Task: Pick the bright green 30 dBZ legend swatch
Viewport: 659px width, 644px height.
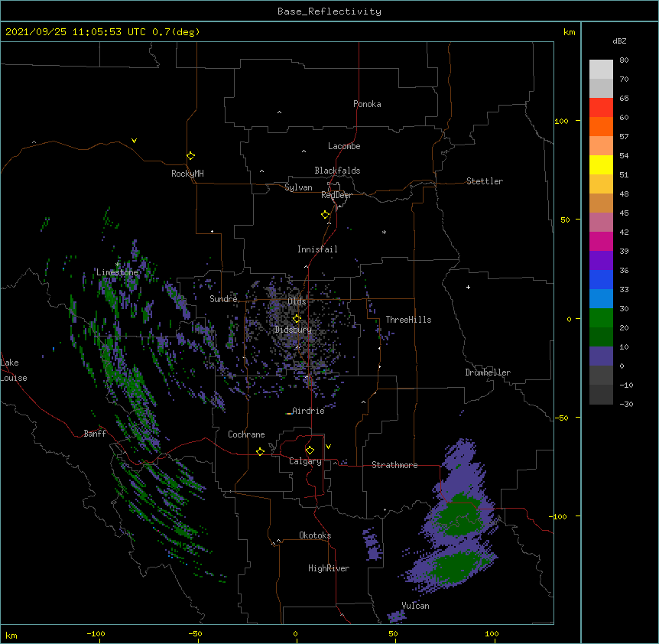Action: click(601, 318)
